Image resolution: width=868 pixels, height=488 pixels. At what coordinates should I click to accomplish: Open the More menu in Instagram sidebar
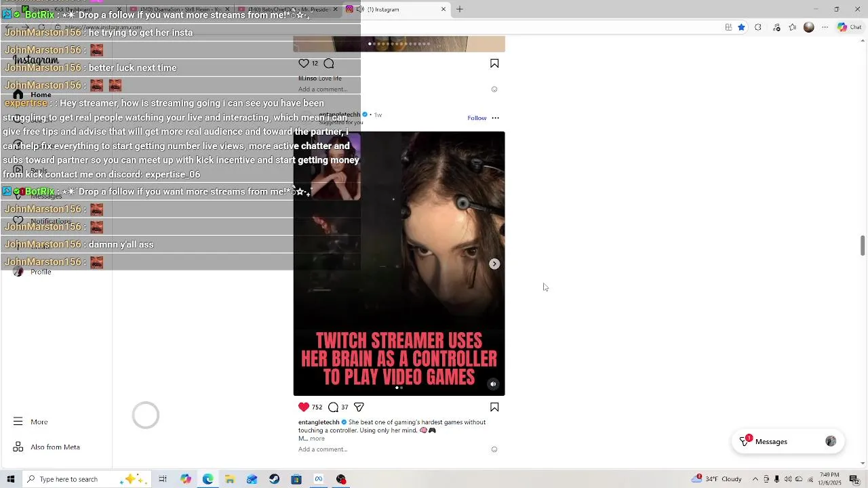click(31, 422)
